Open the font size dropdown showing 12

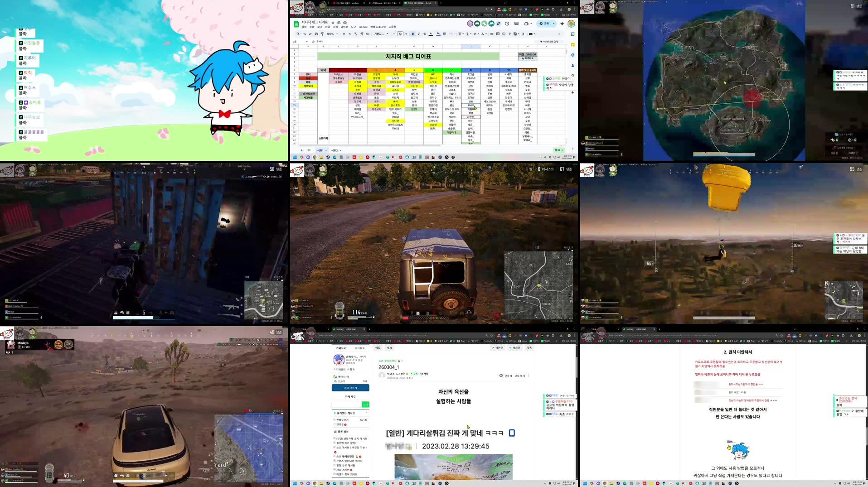[400, 34]
